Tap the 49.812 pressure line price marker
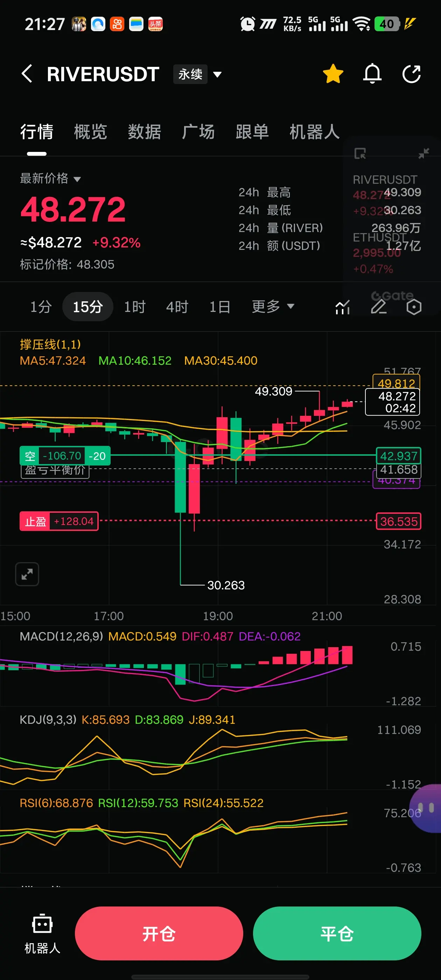This screenshot has height=980, width=441. (x=396, y=382)
